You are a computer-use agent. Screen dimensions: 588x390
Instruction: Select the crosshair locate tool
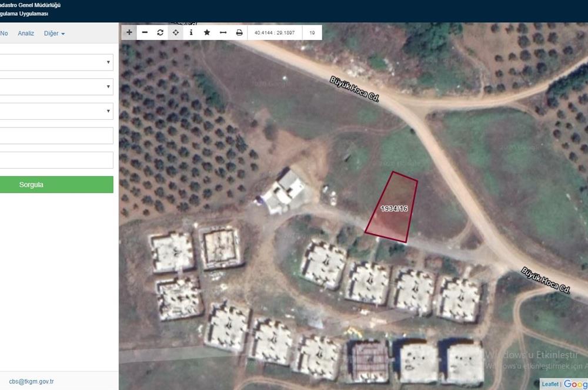[176, 33]
